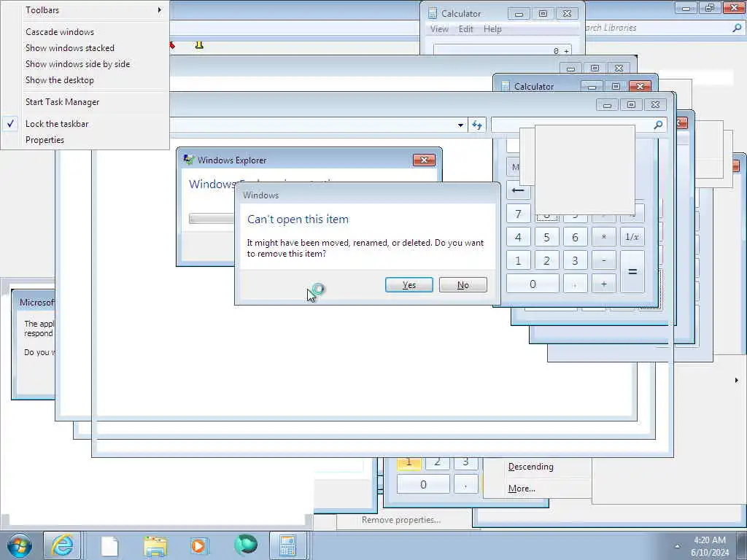The height and width of the screenshot is (560, 747).
Task: Open Calculator View menu
Action: coord(439,29)
